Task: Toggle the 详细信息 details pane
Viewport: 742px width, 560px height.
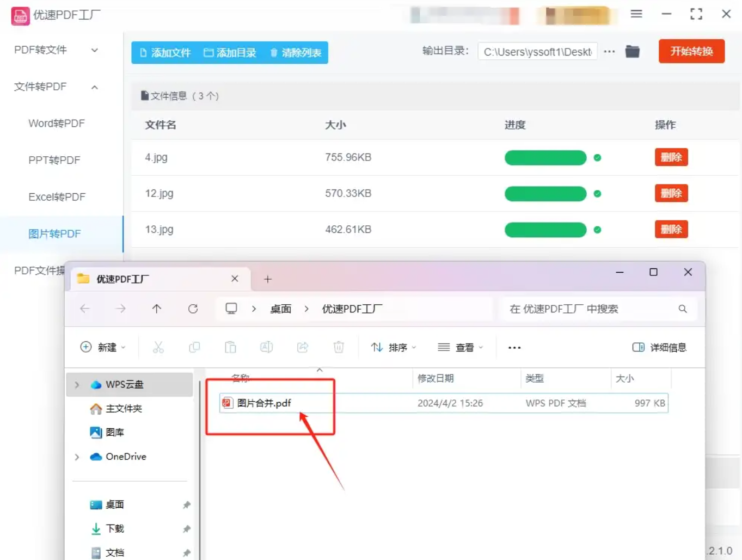Action: [x=659, y=347]
